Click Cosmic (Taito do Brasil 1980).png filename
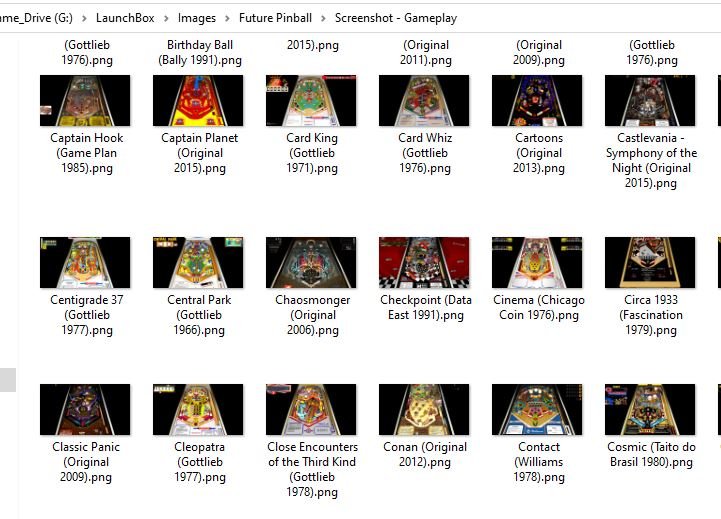 coord(651,454)
